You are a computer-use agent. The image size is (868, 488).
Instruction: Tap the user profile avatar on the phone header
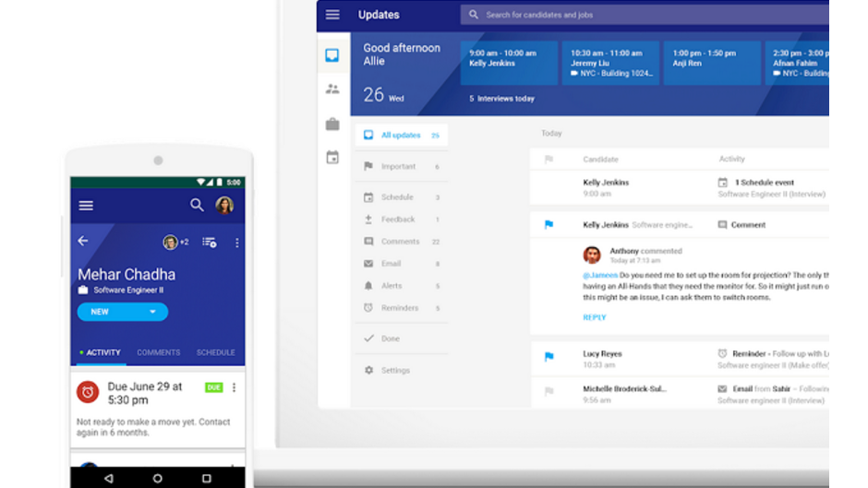point(224,206)
